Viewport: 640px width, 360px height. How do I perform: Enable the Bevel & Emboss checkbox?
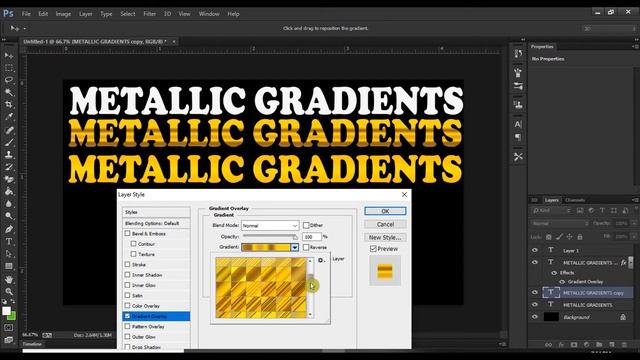click(127, 233)
